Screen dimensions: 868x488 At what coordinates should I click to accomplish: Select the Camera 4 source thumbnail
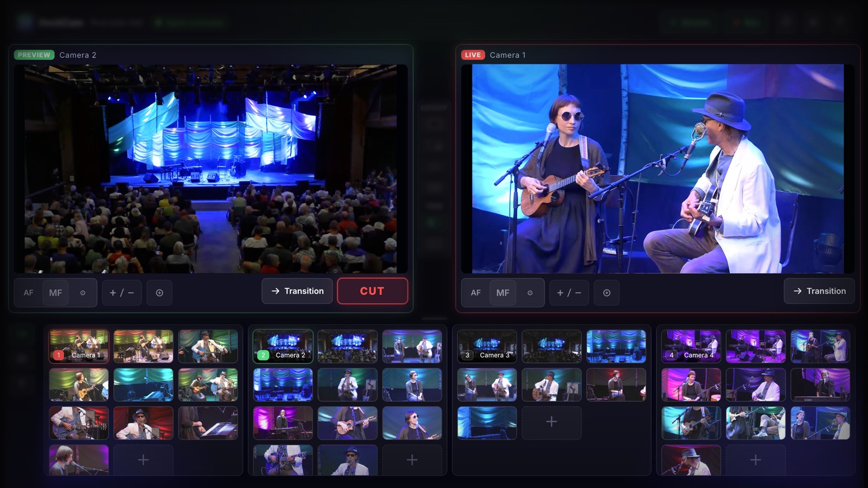pyautogui.click(x=691, y=346)
